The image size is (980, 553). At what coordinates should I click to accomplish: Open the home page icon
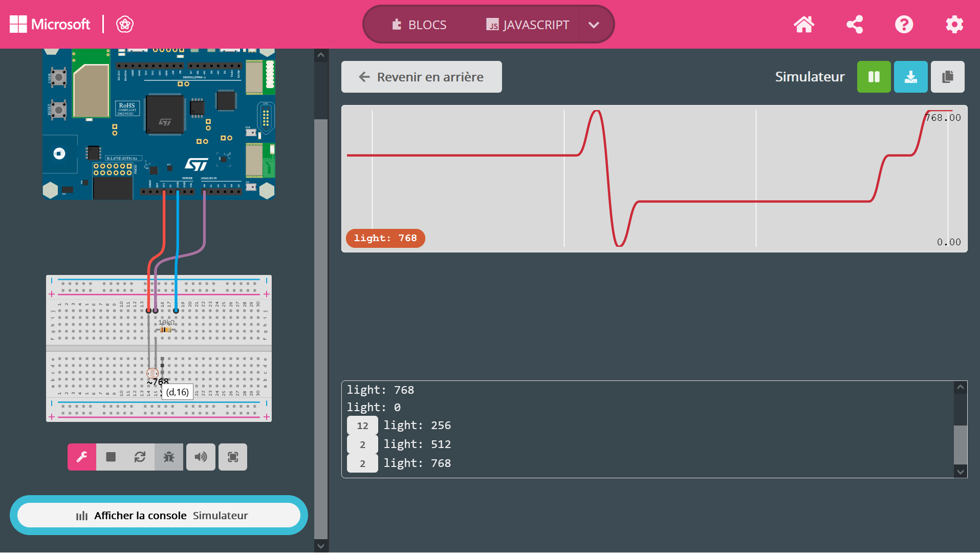(x=803, y=24)
